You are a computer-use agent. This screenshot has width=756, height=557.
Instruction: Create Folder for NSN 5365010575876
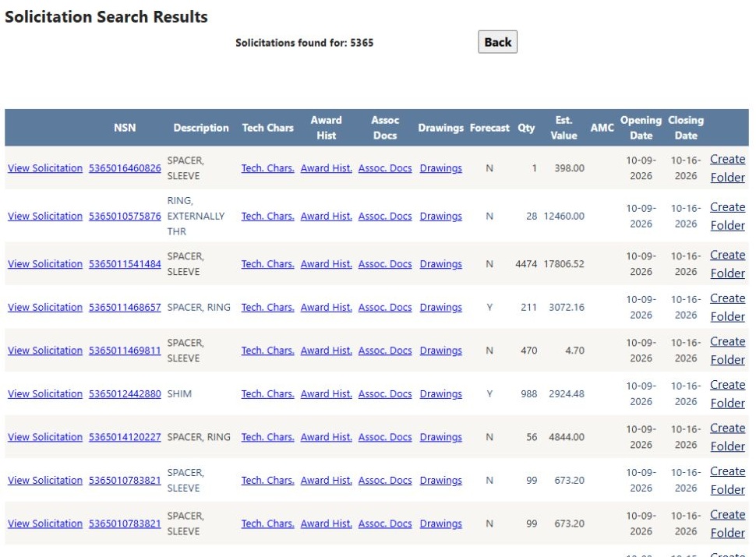[728, 216]
